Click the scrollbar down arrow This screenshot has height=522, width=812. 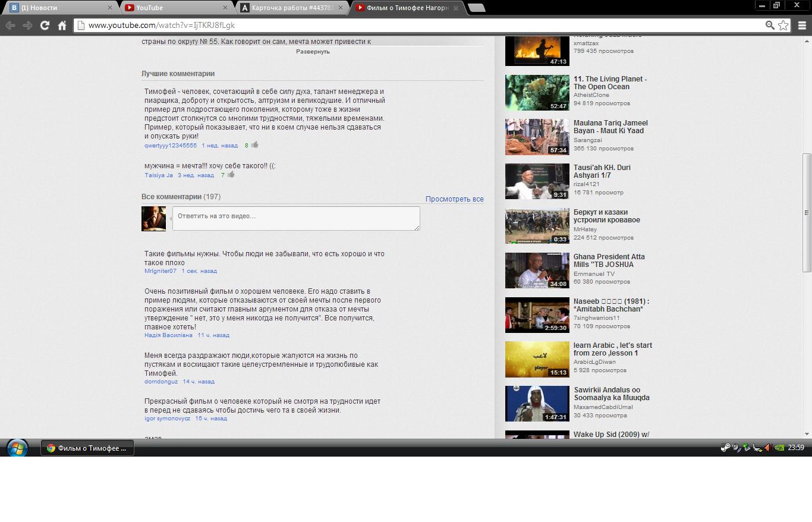point(807,434)
